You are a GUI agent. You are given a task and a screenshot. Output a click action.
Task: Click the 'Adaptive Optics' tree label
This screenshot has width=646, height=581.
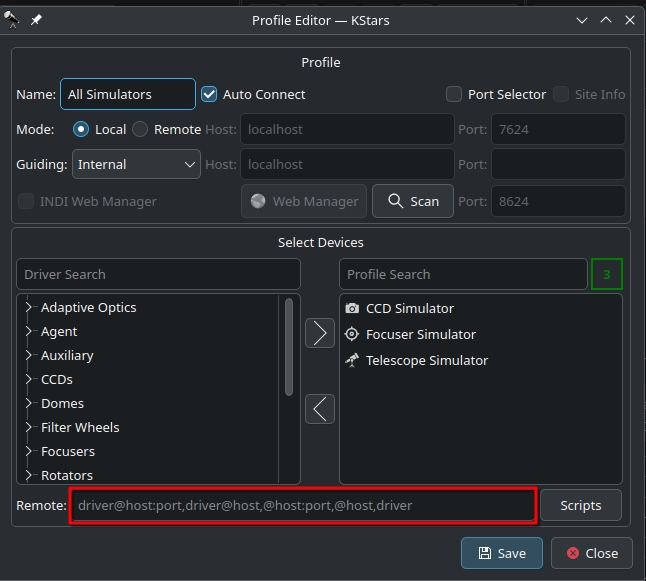89,307
